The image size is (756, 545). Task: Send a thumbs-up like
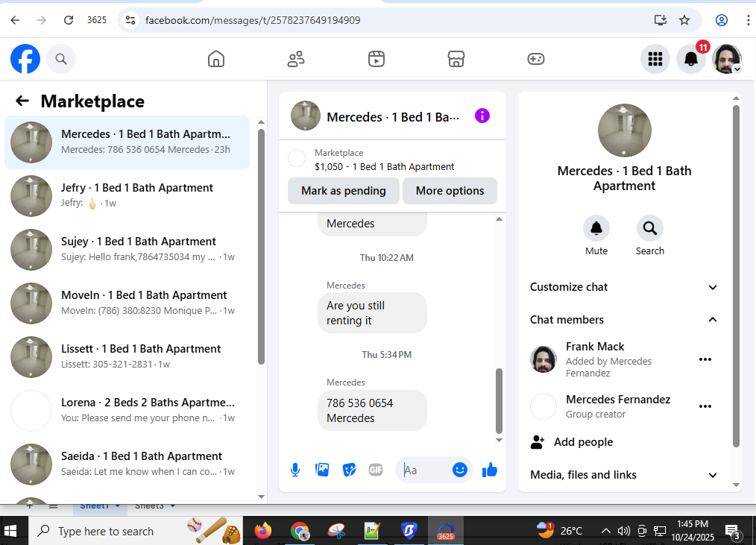click(490, 470)
